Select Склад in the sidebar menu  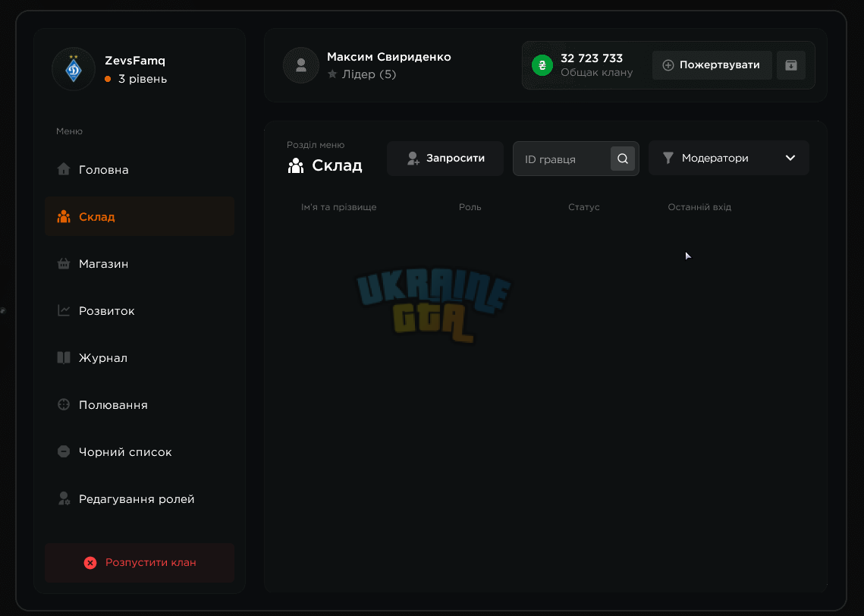click(140, 216)
